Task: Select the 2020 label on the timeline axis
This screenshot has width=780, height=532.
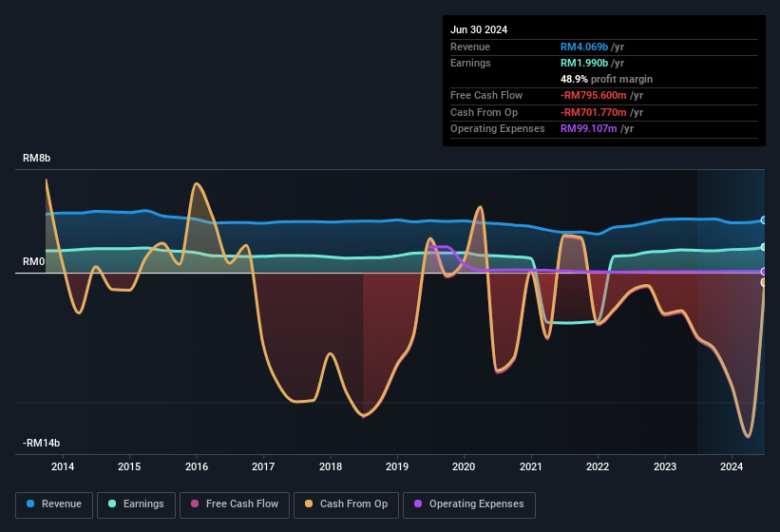Action: 464,466
